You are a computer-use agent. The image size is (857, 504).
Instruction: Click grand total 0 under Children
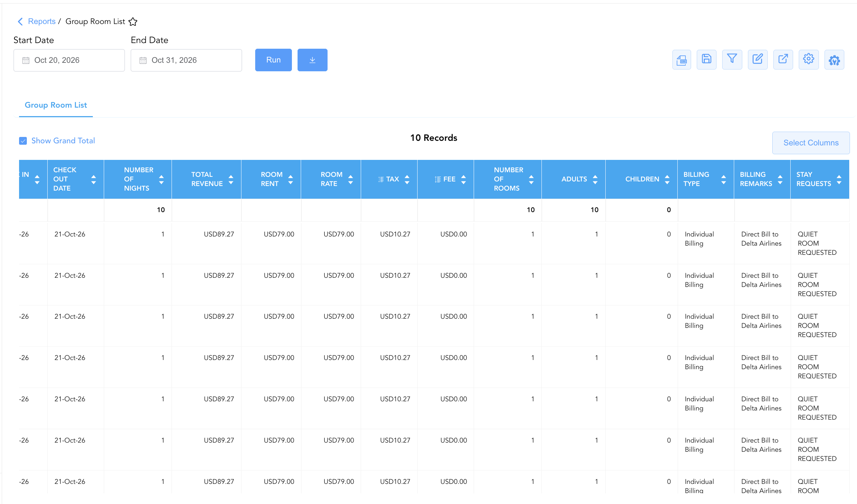669,210
